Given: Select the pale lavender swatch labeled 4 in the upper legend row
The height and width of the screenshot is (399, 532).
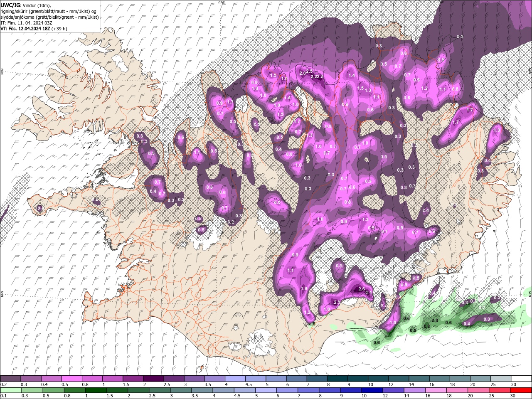Looking at the screenshot, I should 235,379.
